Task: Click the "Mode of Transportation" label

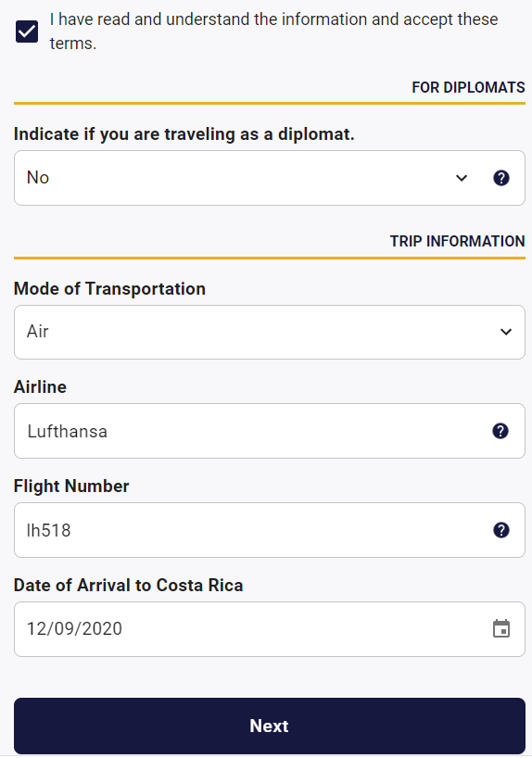Action: [x=109, y=288]
